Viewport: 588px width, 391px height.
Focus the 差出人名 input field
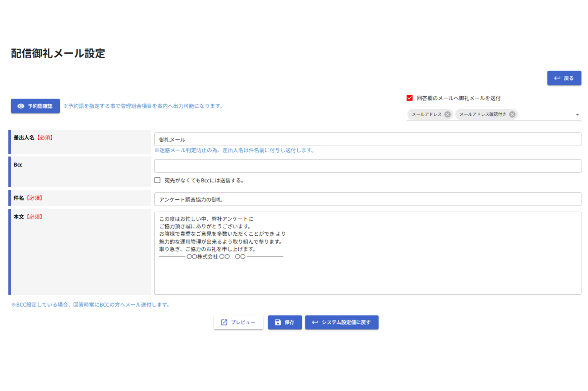(x=367, y=139)
